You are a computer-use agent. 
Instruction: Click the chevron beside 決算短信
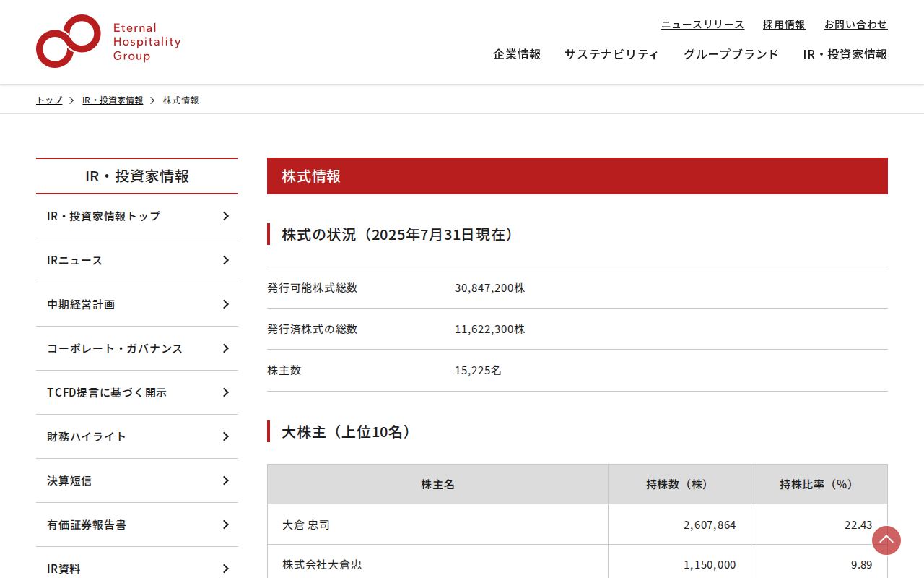click(x=226, y=480)
